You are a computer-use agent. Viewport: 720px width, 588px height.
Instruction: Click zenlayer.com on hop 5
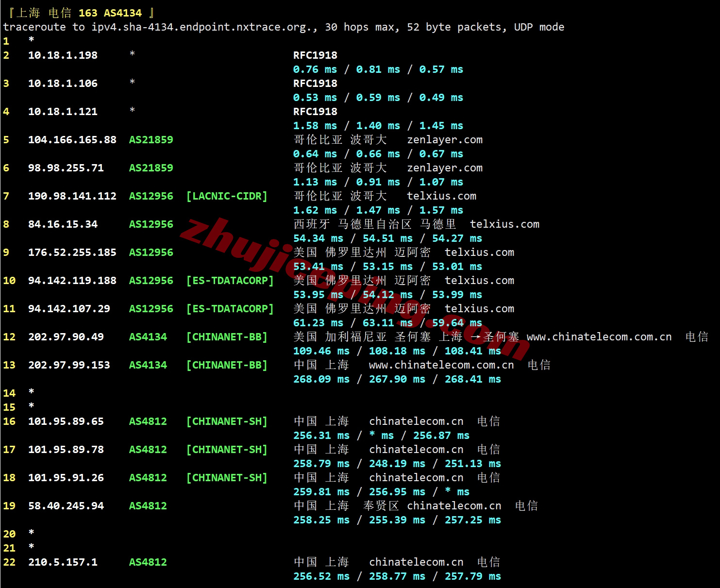coord(444,140)
